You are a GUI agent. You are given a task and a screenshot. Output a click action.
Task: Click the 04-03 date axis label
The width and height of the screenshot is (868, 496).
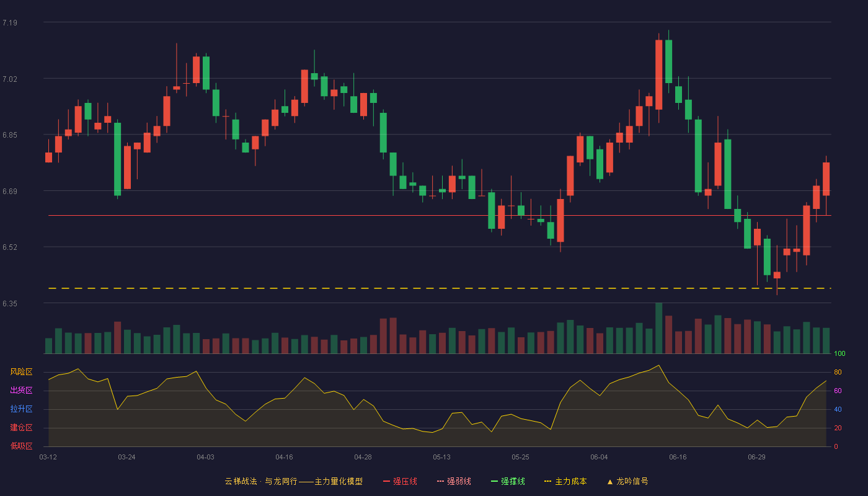(205, 457)
